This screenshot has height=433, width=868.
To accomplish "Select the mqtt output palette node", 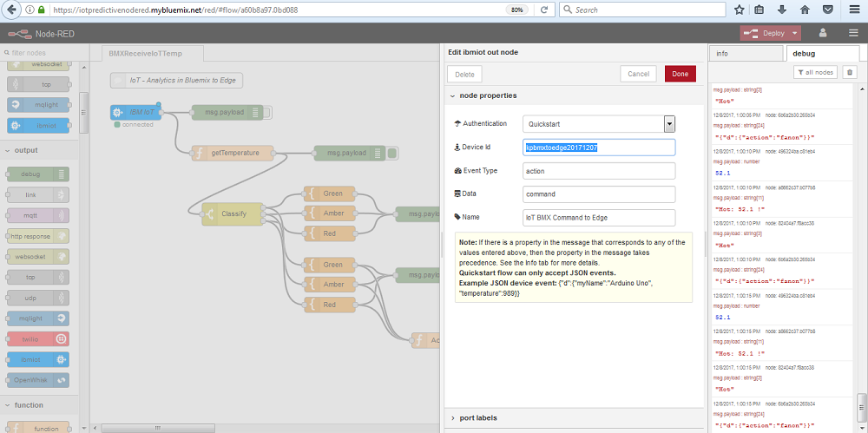I will pos(38,215).
